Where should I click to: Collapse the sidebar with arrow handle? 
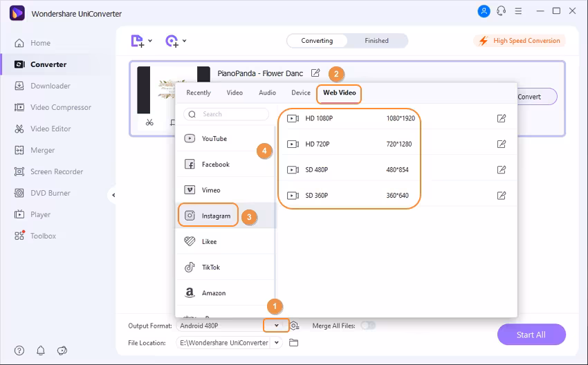pos(113,195)
